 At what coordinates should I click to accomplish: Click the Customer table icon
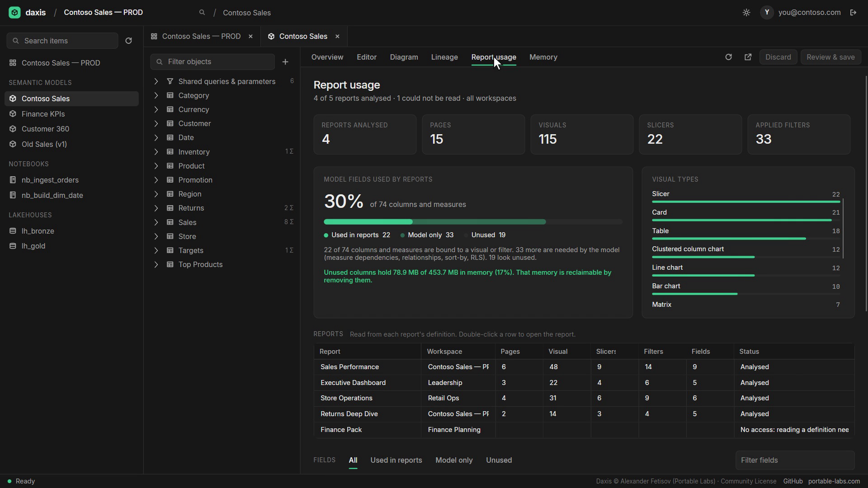click(170, 123)
